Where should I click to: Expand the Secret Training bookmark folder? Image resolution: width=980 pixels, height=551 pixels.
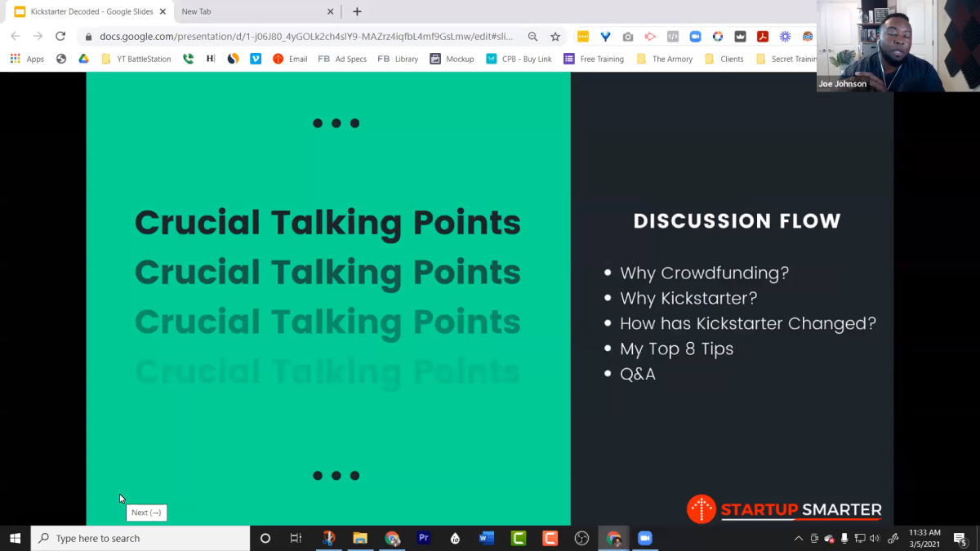pos(786,59)
